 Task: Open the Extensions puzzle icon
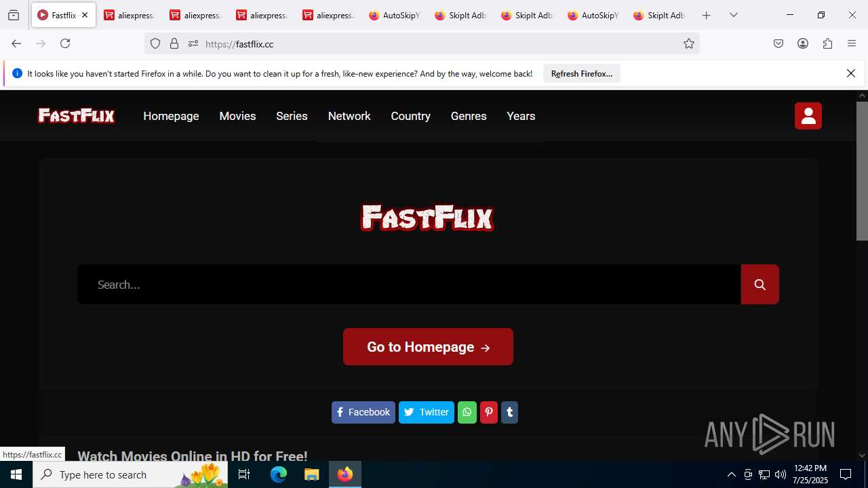tap(827, 43)
